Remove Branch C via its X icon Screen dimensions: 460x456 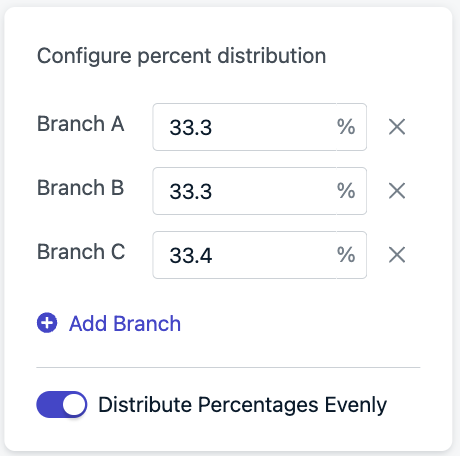coord(397,255)
